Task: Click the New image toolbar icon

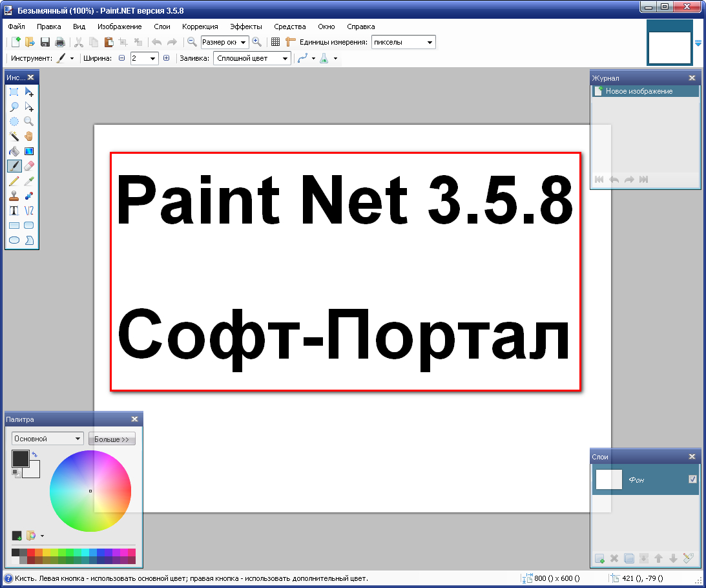Action: pos(16,42)
